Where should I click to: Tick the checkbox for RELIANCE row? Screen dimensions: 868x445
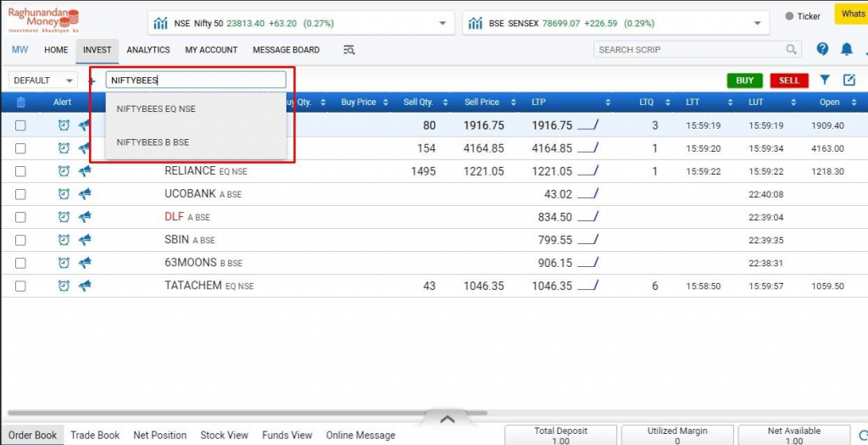pyautogui.click(x=20, y=171)
